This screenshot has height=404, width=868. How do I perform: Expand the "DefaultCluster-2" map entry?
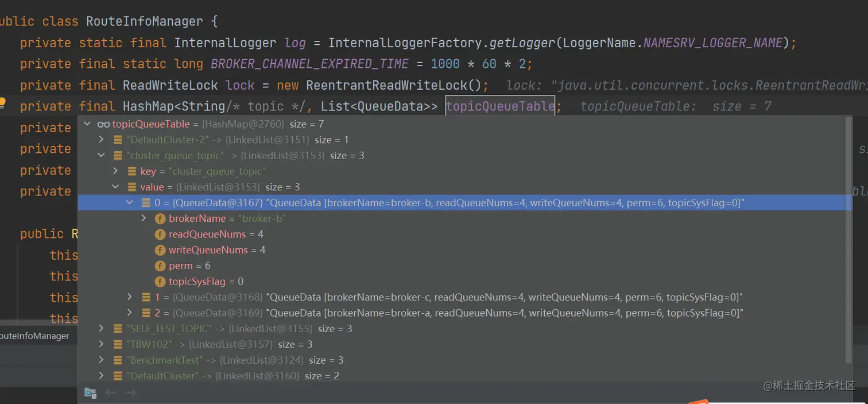tap(102, 140)
